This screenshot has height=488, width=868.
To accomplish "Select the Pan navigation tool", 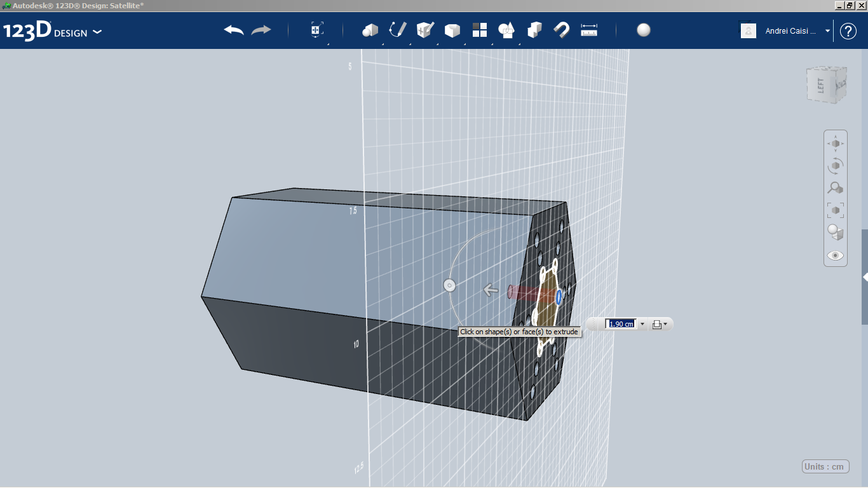I will [836, 144].
